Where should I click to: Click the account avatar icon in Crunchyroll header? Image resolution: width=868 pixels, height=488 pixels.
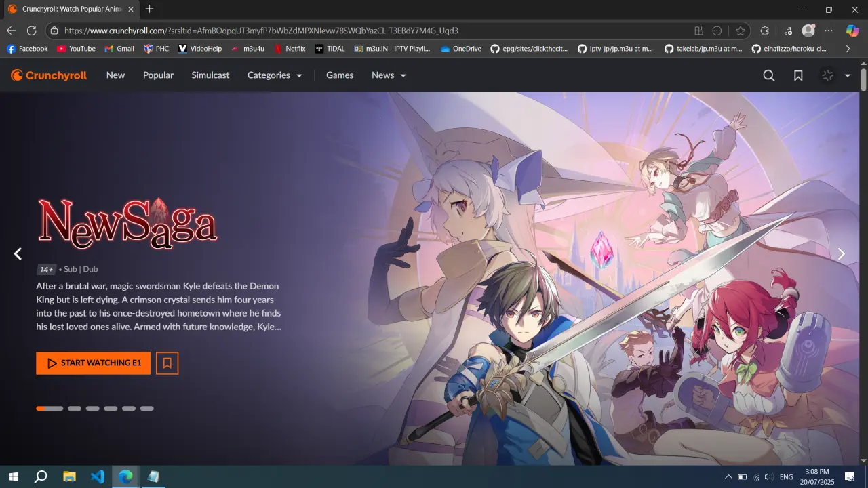pos(827,75)
